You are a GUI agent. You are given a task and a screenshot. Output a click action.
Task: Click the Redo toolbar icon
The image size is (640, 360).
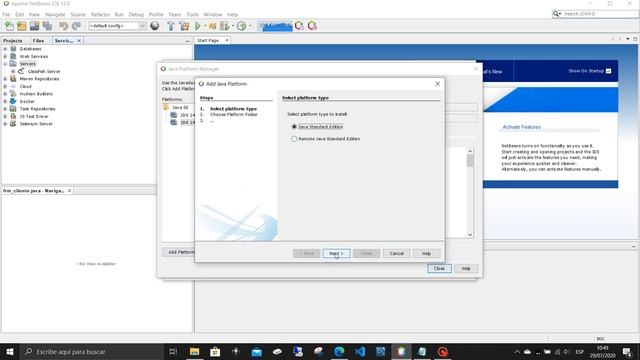tap(76, 26)
